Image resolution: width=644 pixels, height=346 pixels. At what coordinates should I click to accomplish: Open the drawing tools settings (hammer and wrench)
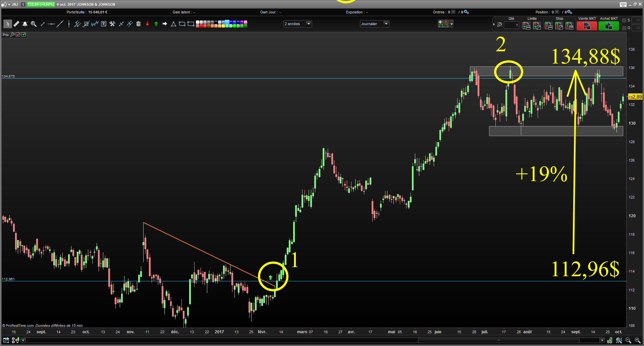click(112, 24)
